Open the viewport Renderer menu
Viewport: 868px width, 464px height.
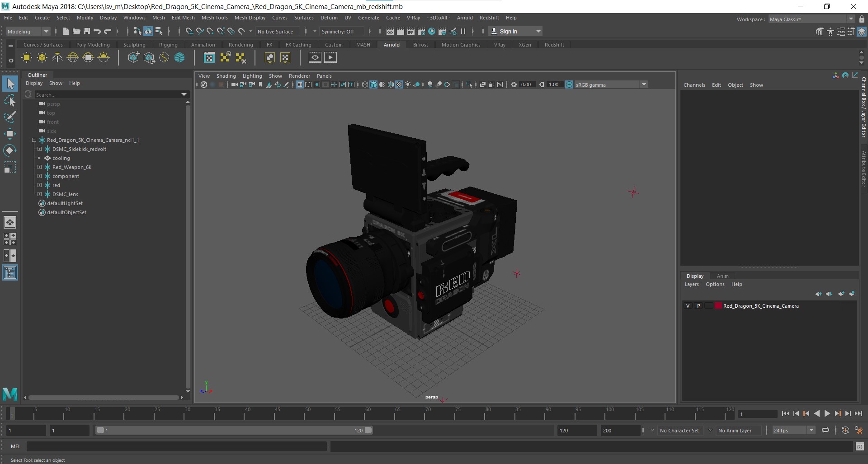pyautogui.click(x=299, y=76)
